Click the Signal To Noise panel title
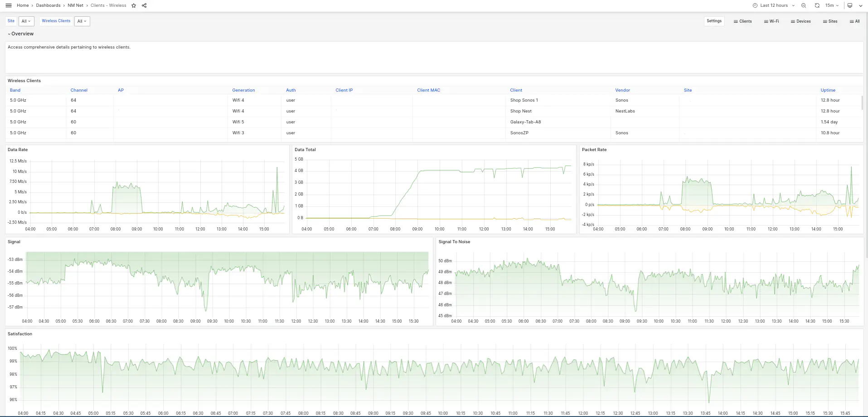 tap(454, 242)
